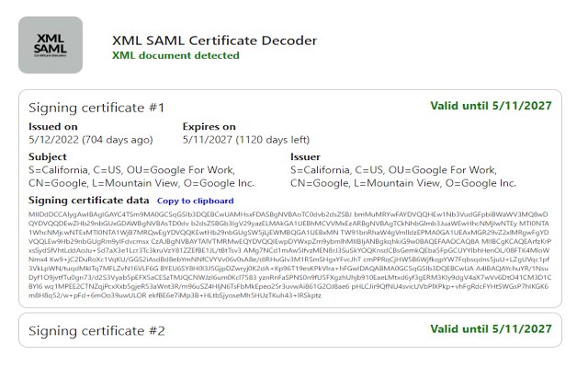Click the Valid until 5/11/2027 label on certificate #1
588x368 pixels.
pyautogui.click(x=491, y=106)
